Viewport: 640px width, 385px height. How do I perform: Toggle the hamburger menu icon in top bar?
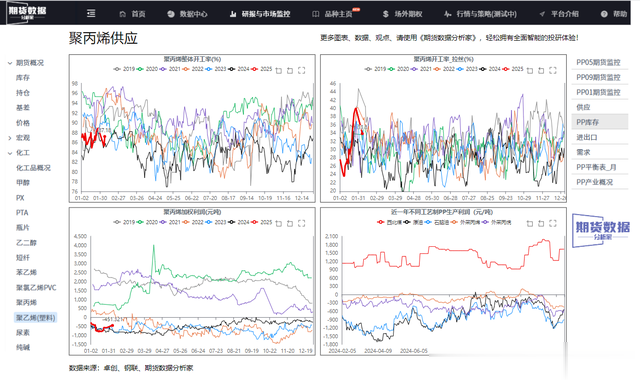(91, 13)
